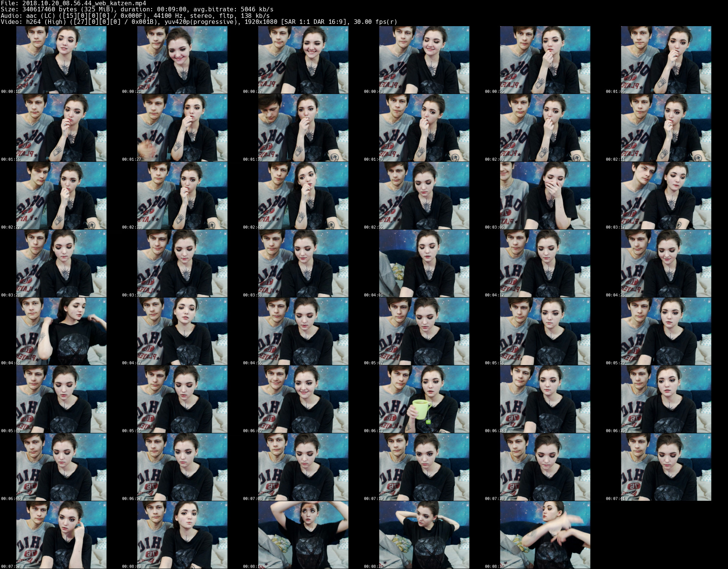
Task: Pick the frame thumbnail at 00:08:25
Action: (424, 535)
